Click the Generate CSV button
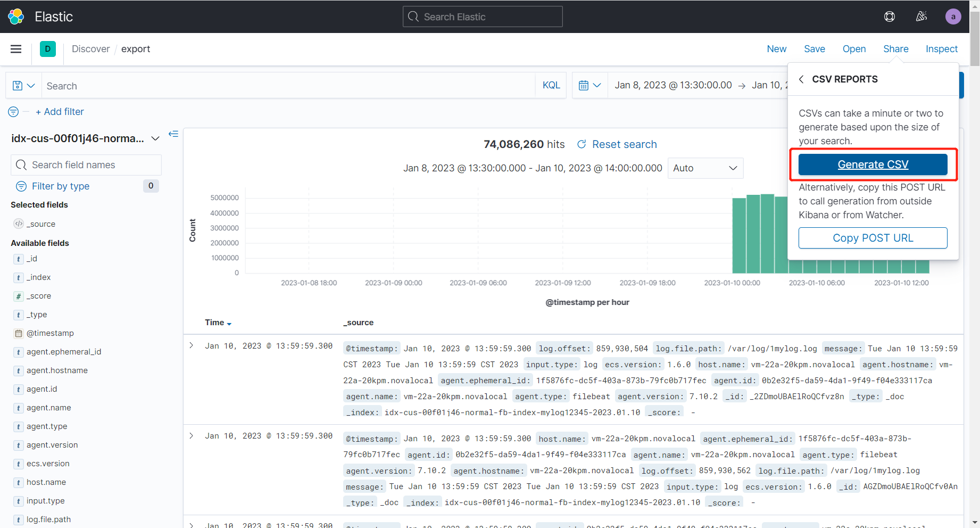Viewport: 980px width, 528px height. click(873, 164)
